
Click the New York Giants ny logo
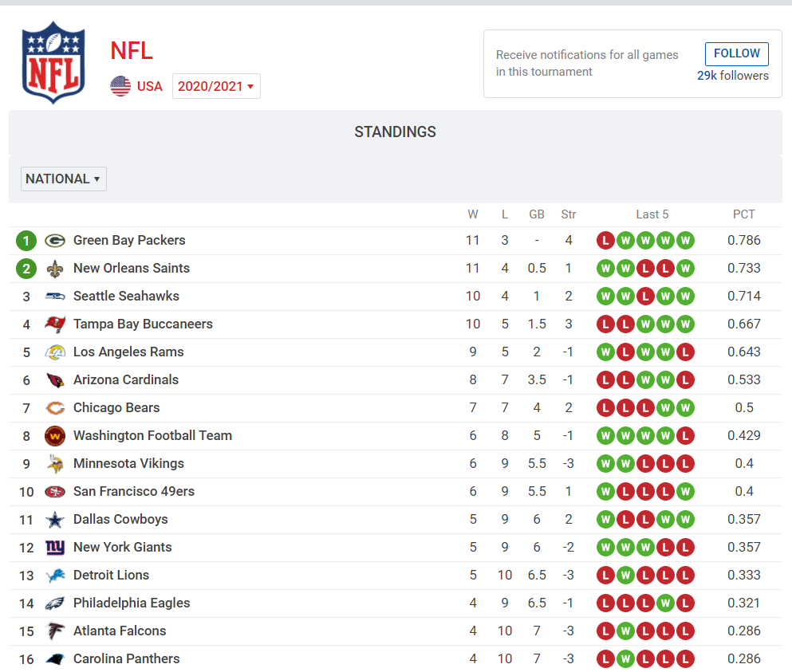coord(55,548)
